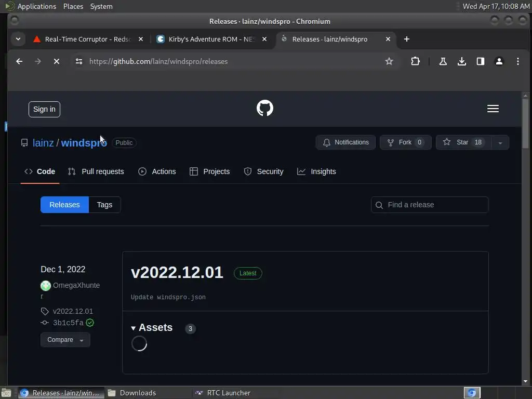This screenshot has height=399, width=532.
Task: View site information icon in address bar
Action: pos(79,61)
